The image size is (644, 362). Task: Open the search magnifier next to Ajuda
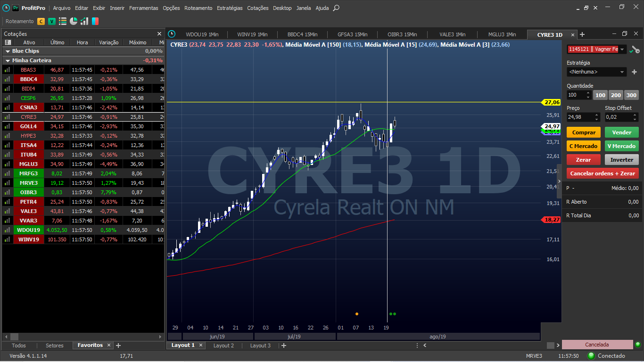pyautogui.click(x=336, y=8)
